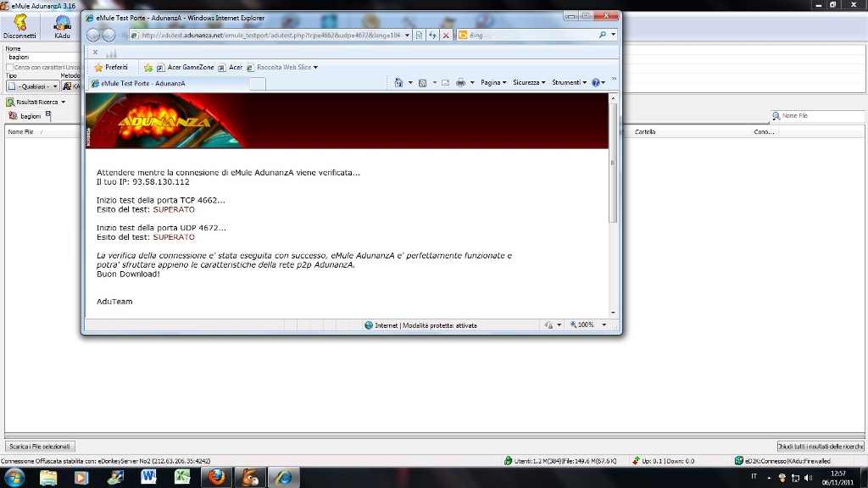
Task: Click the Disconnetti icon in eMule toolbar
Action: click(x=19, y=25)
